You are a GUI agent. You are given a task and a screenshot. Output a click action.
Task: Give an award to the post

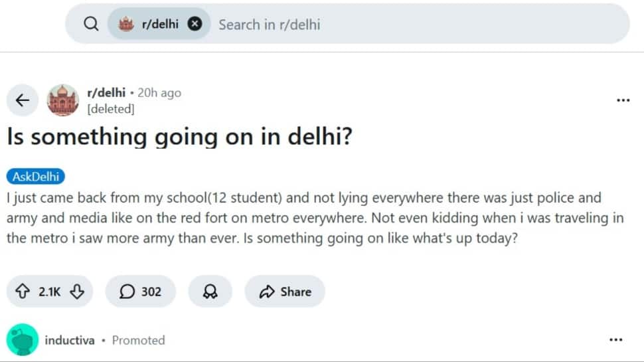pos(210,292)
